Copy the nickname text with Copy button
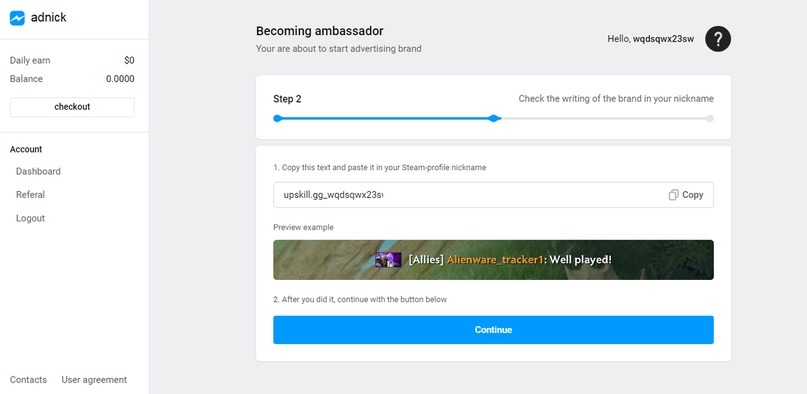This screenshot has height=394, width=807. [686, 195]
